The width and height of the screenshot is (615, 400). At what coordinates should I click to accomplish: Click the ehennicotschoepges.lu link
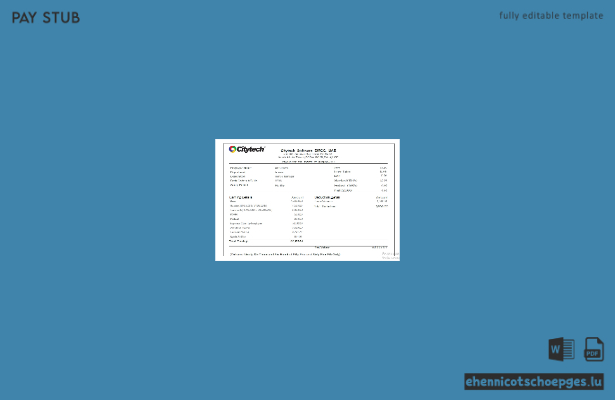534,382
